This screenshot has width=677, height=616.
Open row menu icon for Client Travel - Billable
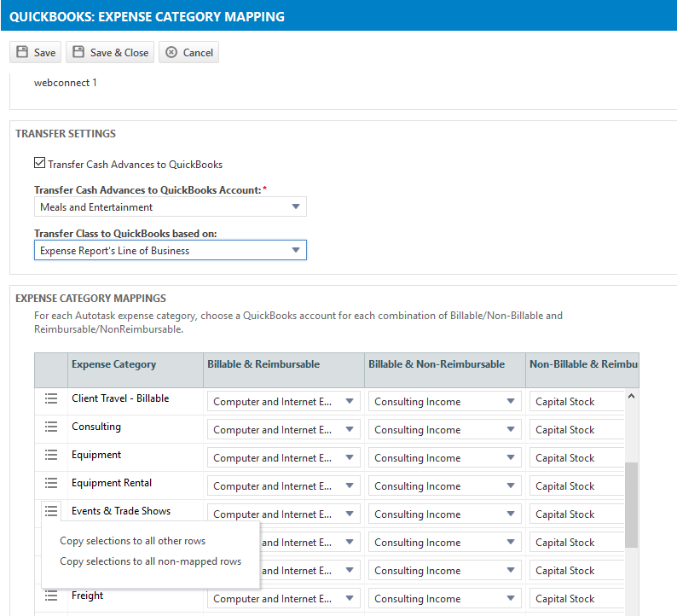point(51,398)
